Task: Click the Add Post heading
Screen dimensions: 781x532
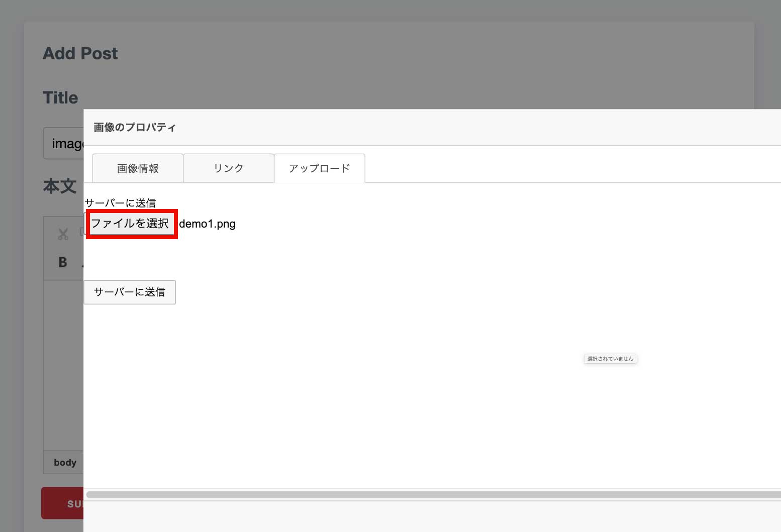Action: pyautogui.click(x=80, y=53)
